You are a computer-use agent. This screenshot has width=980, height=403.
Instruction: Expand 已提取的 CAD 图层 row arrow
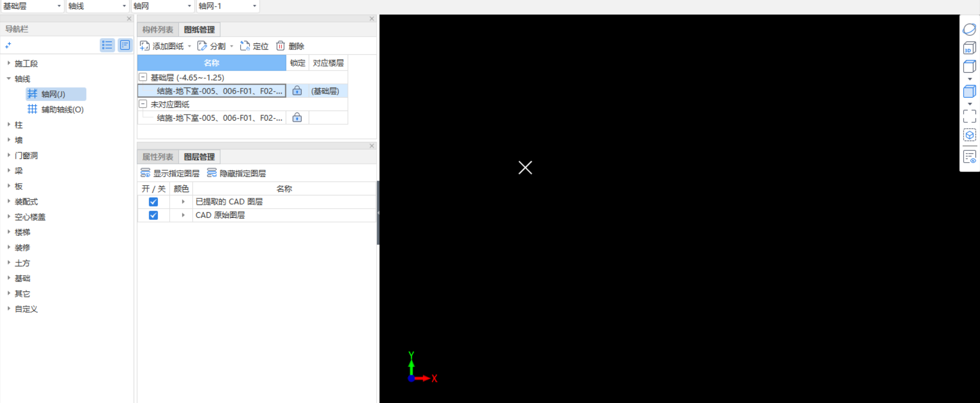pos(183,202)
